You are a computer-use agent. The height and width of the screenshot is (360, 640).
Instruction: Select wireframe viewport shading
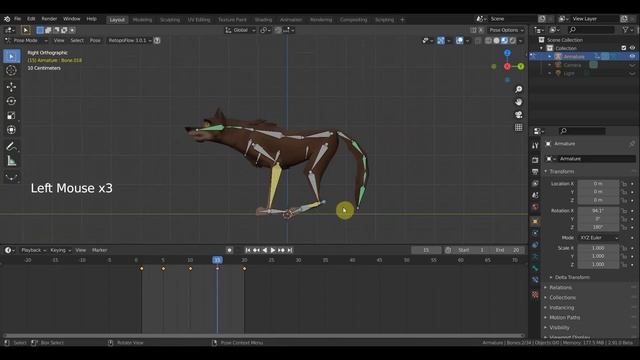(488, 40)
